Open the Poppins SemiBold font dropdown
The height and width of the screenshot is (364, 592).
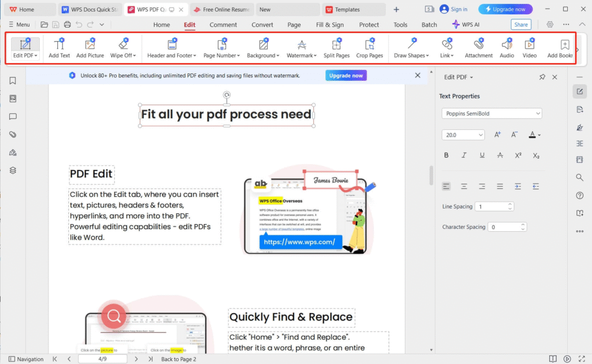tap(491, 114)
